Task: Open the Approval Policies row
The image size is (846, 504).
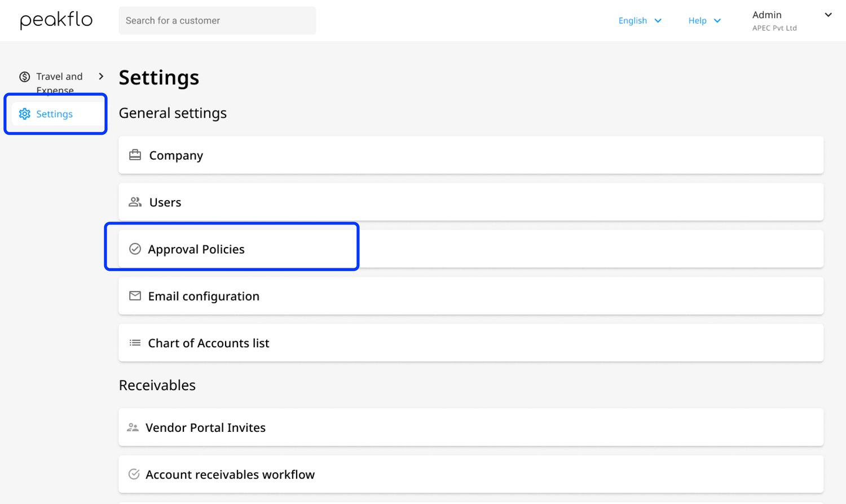Action: [x=471, y=249]
